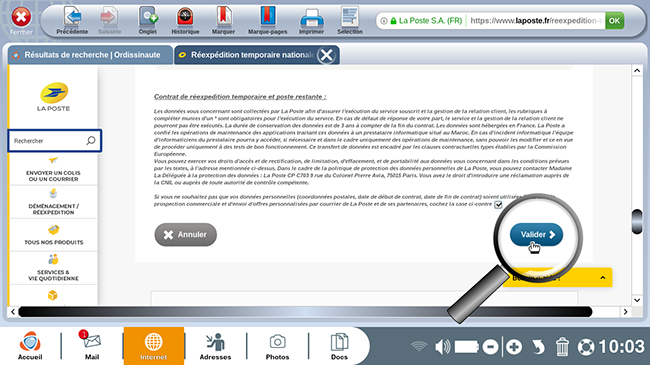This screenshot has width=650, height=365.
Task: Select the Internet globe in bottom bar
Action: tap(153, 346)
